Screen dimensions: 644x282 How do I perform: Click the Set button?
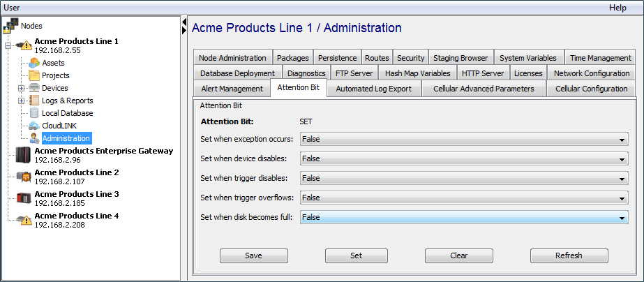point(356,255)
